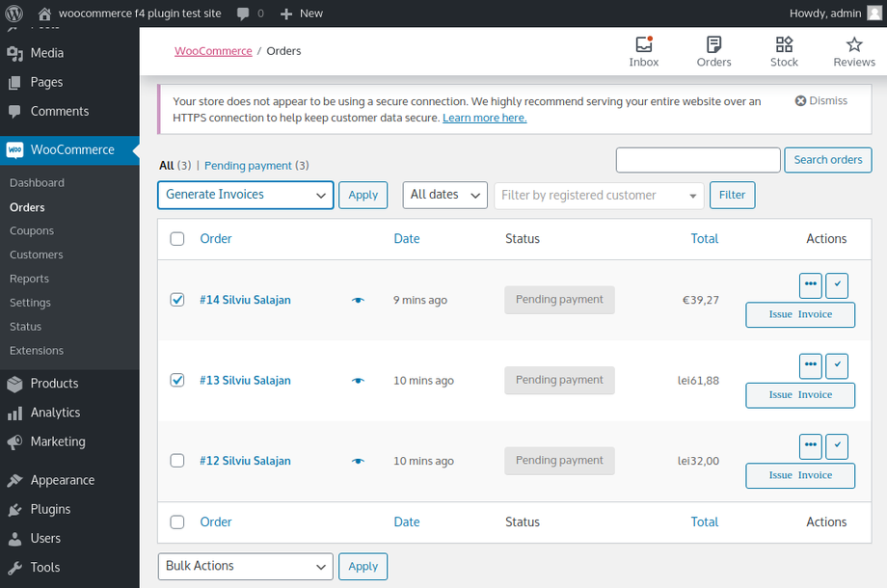Open the Filter by registered customer dropdown
This screenshot has width=887, height=588.
coord(599,196)
